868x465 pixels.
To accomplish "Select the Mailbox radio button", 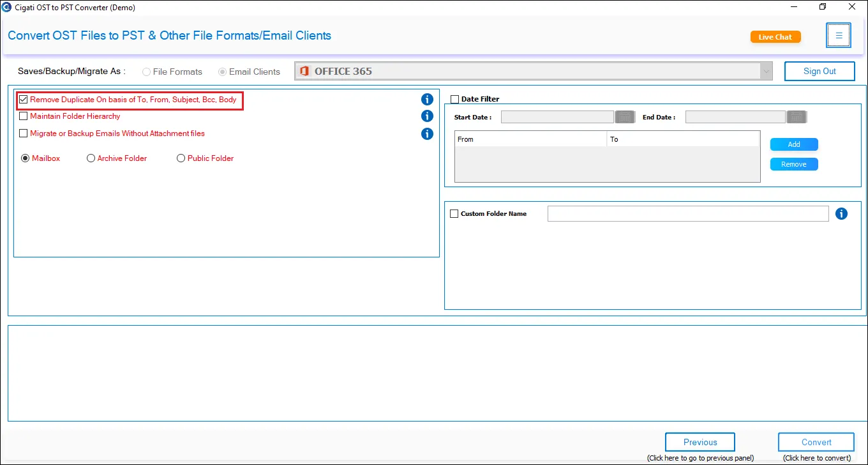I will click(x=26, y=158).
